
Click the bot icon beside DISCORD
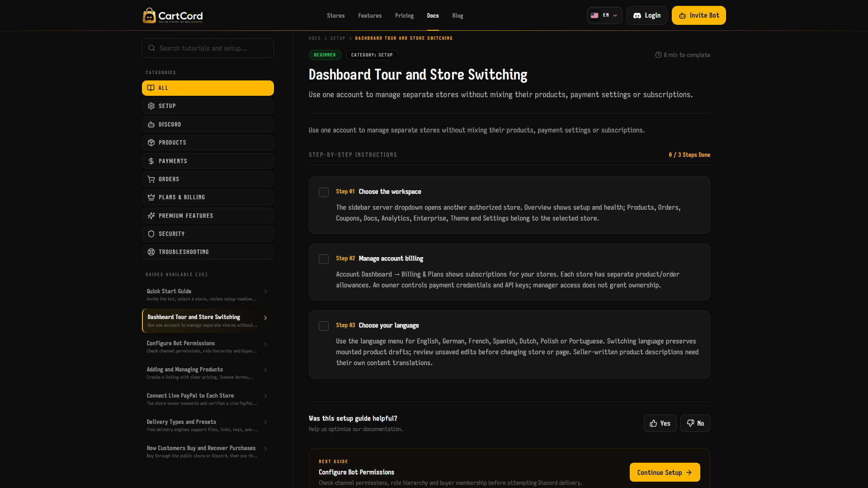coord(151,124)
